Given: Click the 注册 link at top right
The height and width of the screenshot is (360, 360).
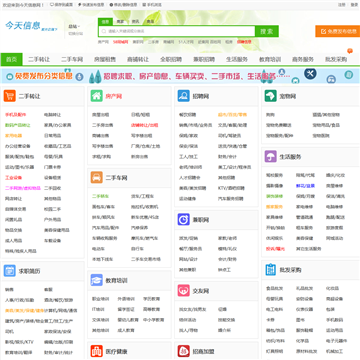Looking at the screenshot, I should [x=342, y=5].
